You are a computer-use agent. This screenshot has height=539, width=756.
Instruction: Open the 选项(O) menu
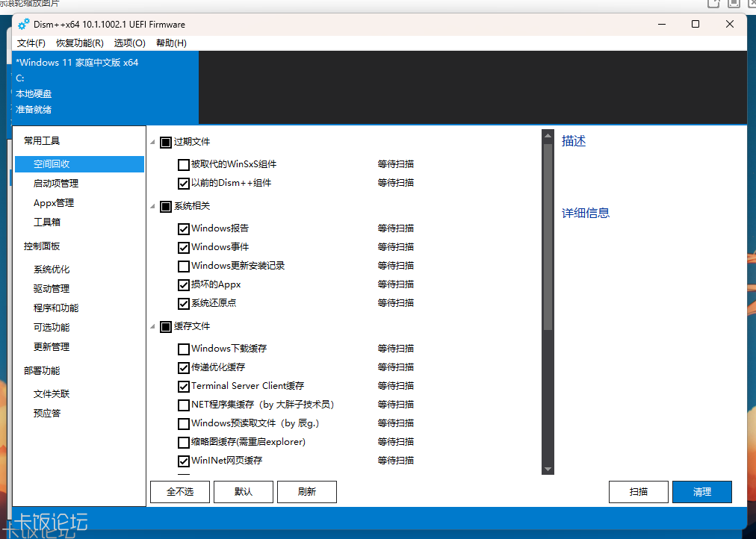[x=128, y=43]
